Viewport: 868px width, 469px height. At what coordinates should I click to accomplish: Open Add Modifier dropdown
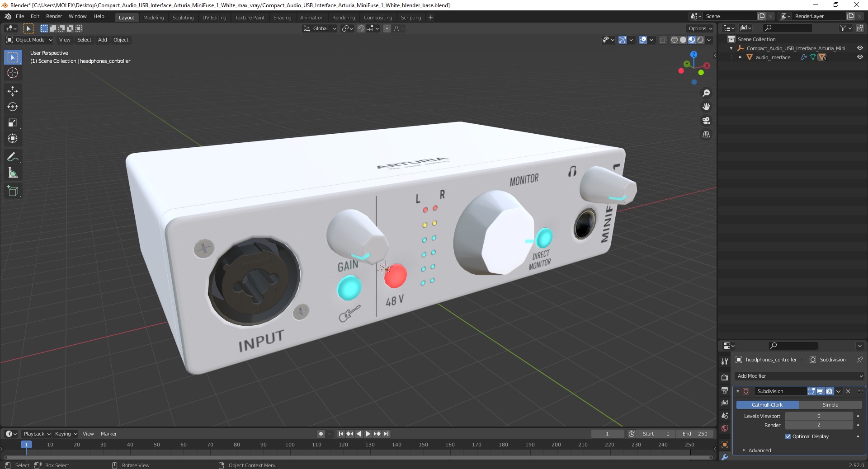[799, 376]
